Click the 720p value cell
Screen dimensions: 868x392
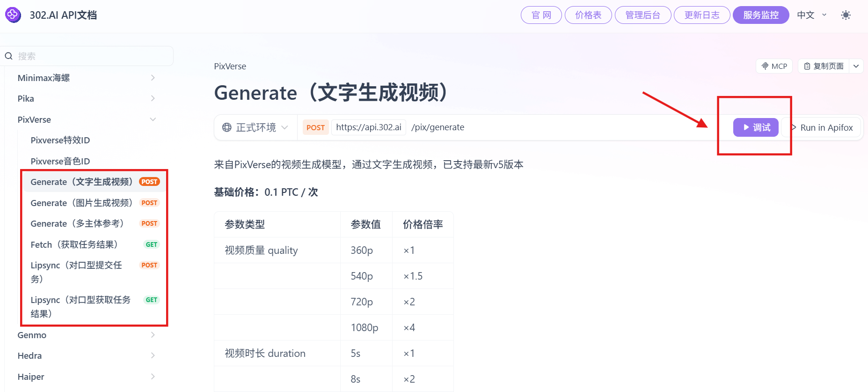pos(366,302)
